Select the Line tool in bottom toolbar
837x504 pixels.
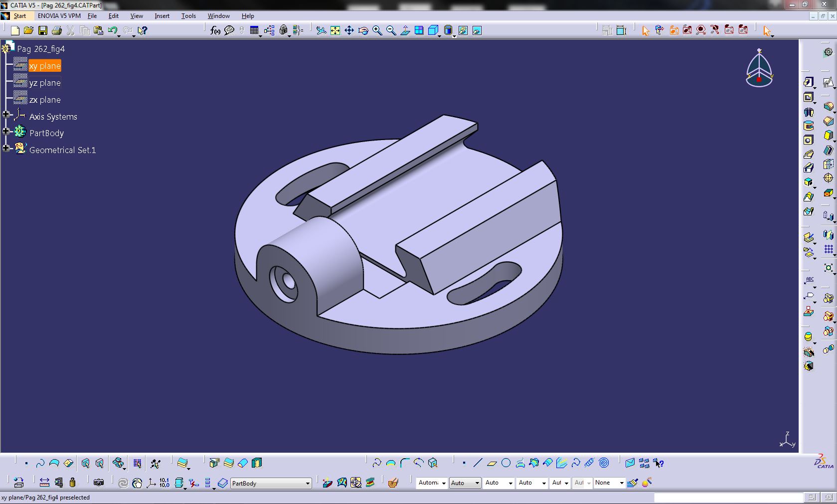click(x=478, y=463)
